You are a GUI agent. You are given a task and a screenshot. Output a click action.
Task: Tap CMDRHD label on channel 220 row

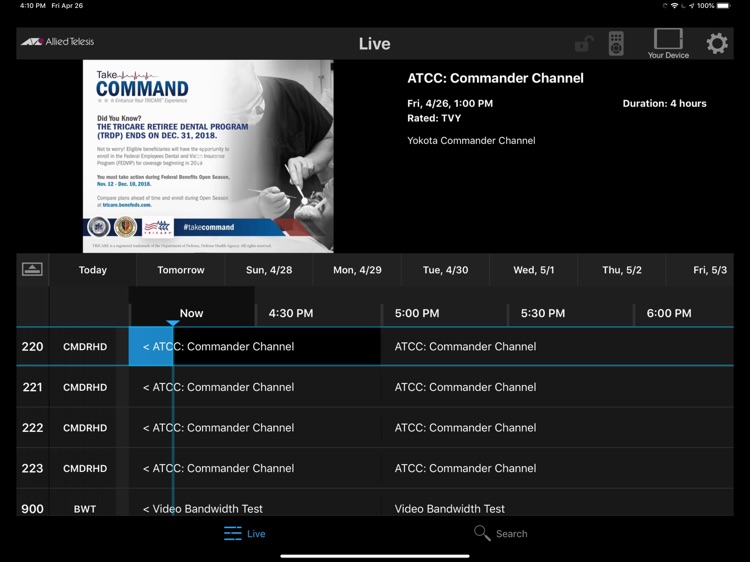(x=85, y=347)
